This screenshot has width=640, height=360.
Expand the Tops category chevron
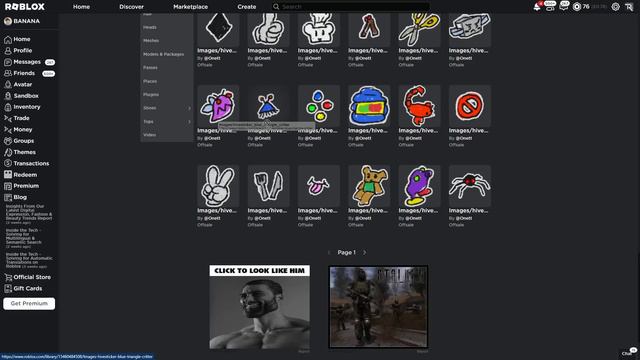coord(189,122)
